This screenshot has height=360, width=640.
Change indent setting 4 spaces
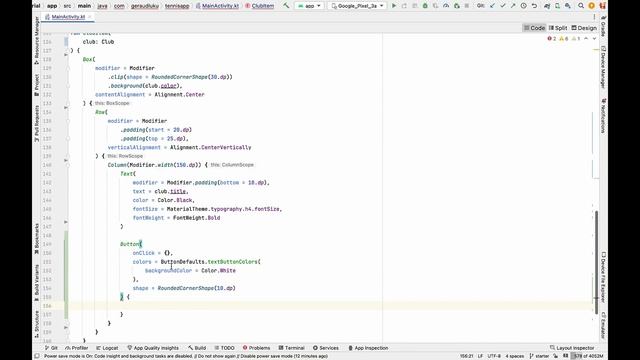point(514,356)
